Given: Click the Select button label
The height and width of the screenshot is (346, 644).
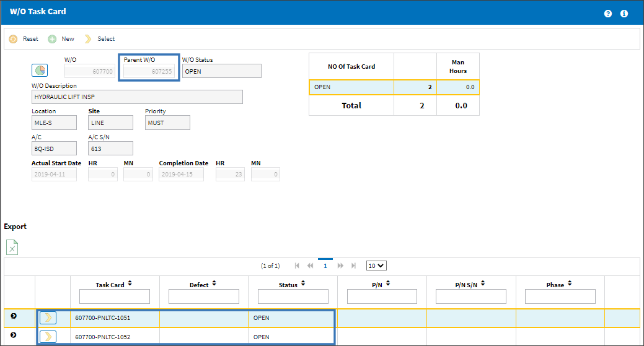Looking at the screenshot, I should [x=106, y=39].
